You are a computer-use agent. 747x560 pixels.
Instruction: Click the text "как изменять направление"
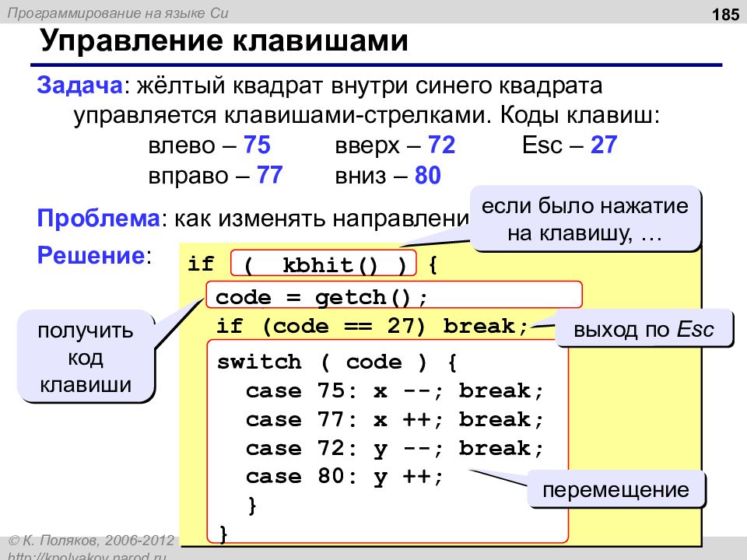point(322,219)
